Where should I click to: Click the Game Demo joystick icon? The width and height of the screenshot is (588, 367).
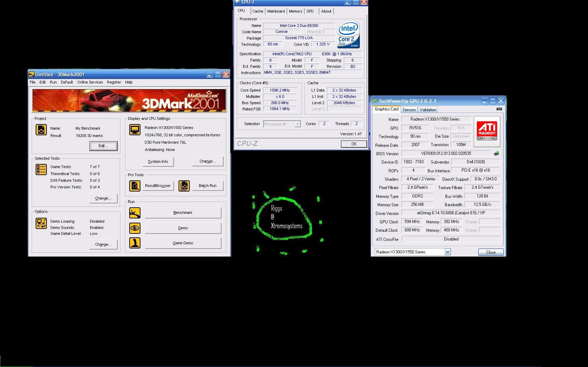[x=135, y=243]
